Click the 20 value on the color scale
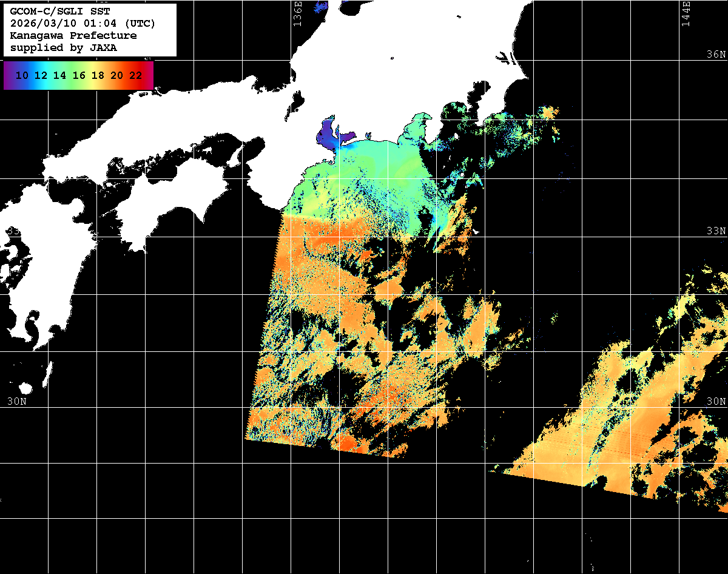This screenshot has height=574, width=728. click(x=116, y=76)
